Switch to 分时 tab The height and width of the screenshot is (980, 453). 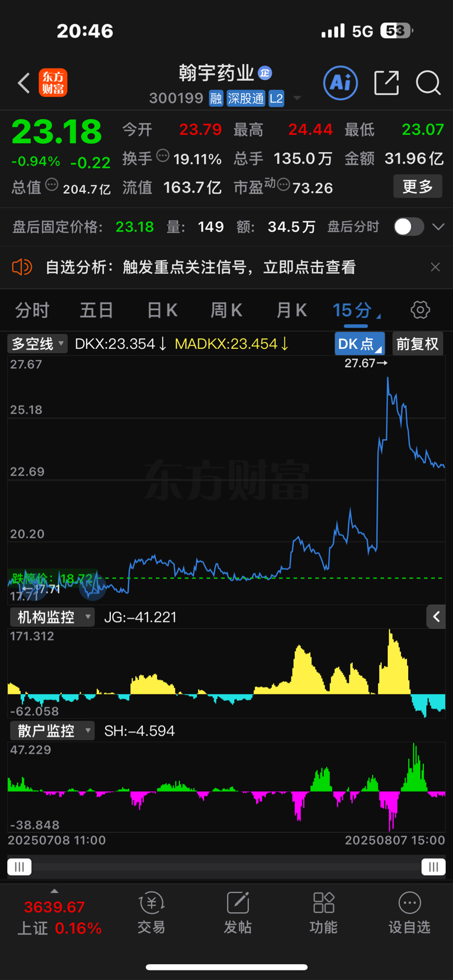32,311
